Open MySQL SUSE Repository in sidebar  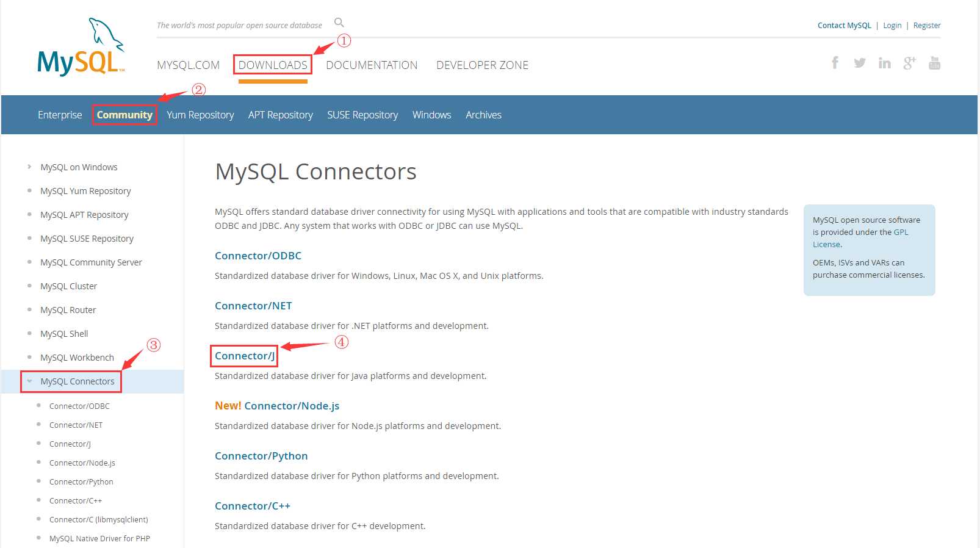[x=87, y=239]
